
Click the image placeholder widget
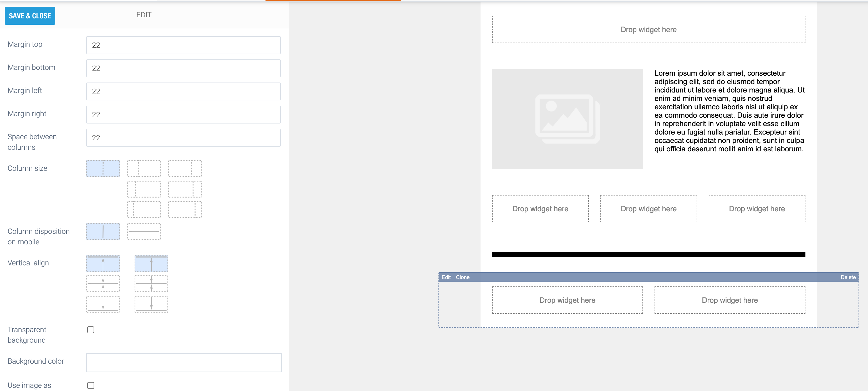tap(567, 119)
